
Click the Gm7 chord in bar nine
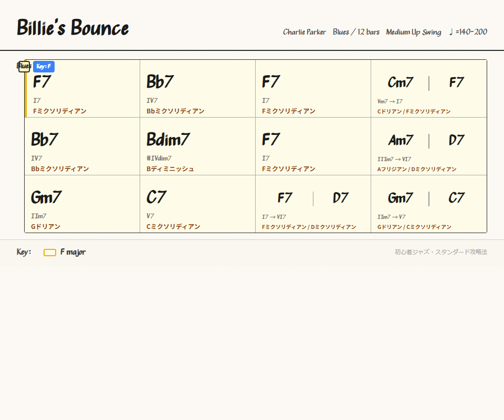coord(47,197)
